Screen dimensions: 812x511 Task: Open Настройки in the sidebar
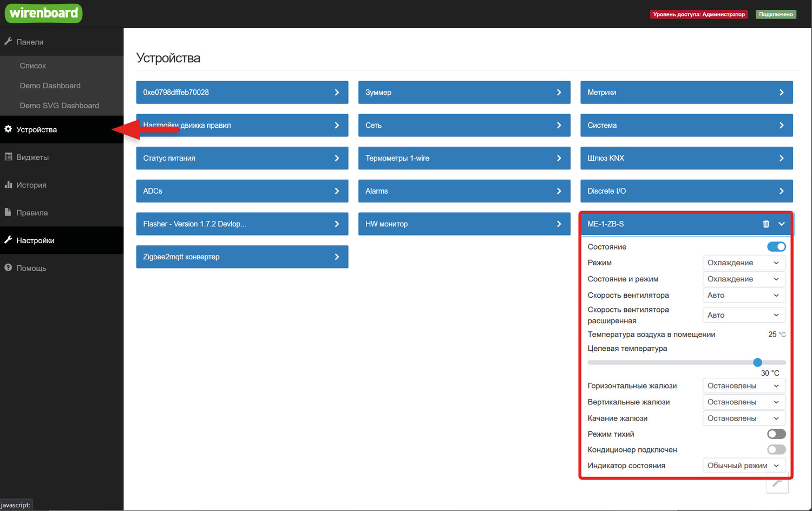click(35, 240)
